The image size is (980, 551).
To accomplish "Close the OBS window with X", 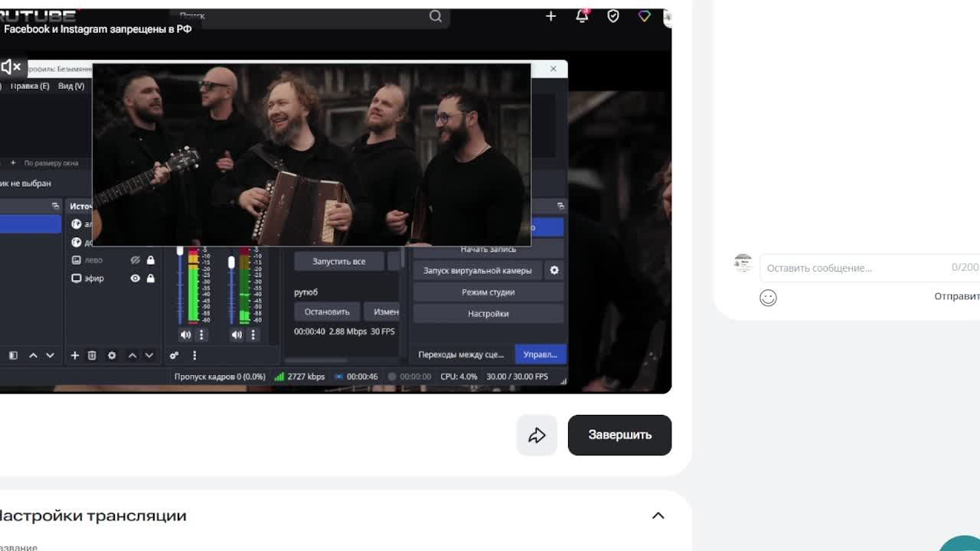I will click(554, 69).
